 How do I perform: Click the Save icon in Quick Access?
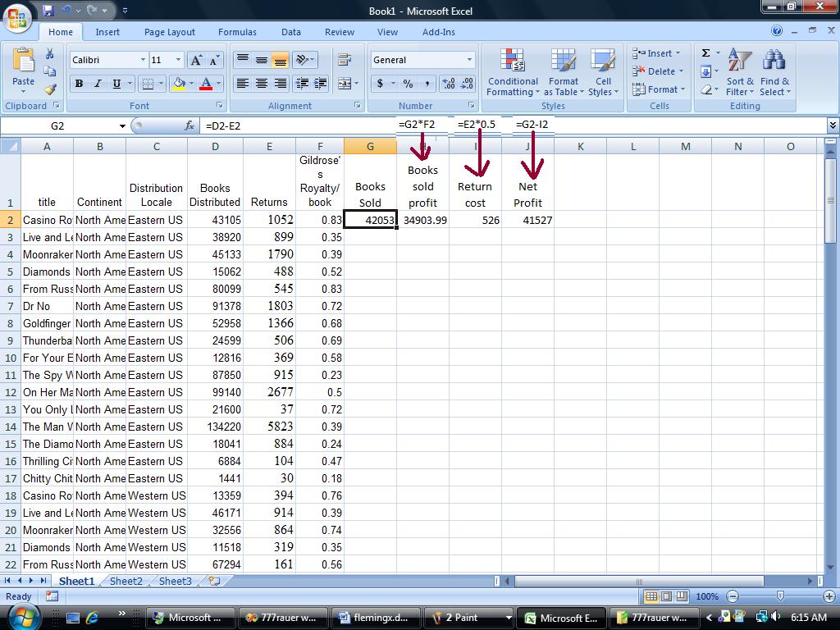tap(48, 10)
